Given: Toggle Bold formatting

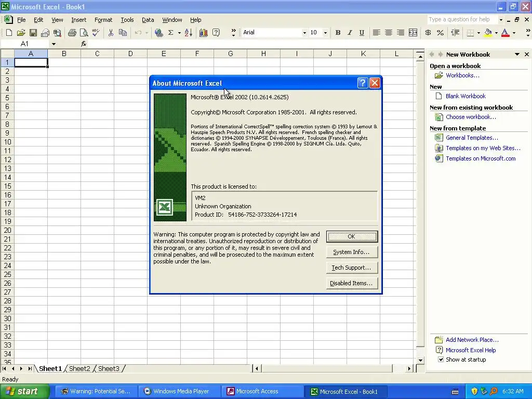Looking at the screenshot, I should click(x=338, y=33).
